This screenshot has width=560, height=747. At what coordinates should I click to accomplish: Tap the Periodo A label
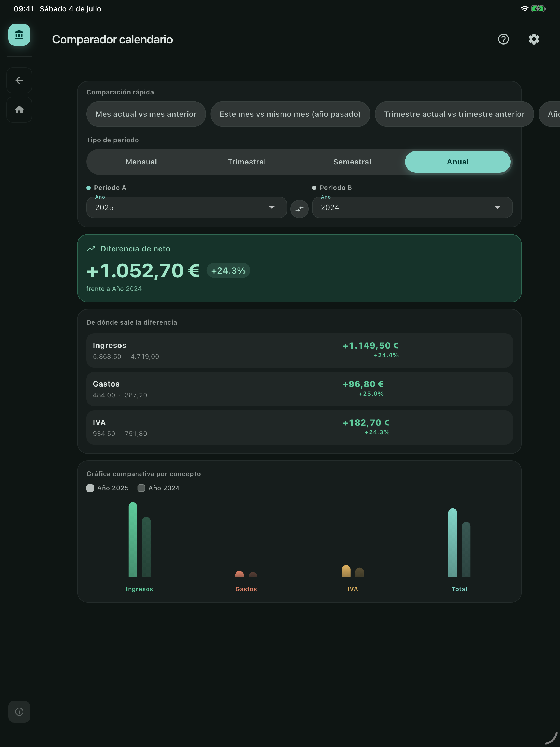point(110,188)
